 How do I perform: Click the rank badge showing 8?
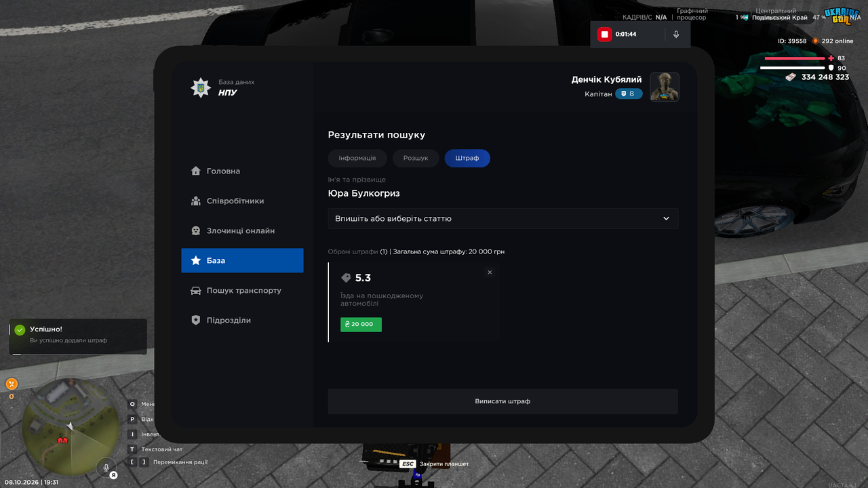point(629,94)
